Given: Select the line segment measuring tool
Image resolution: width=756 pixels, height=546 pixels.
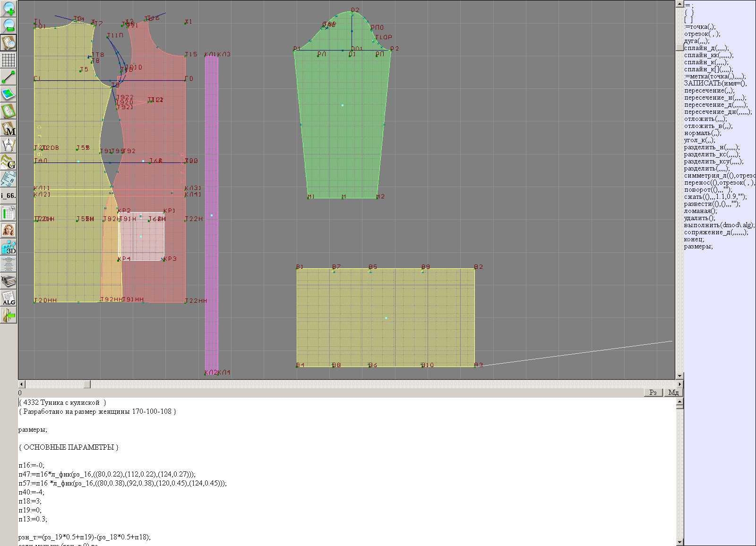Looking at the screenshot, I should [x=9, y=77].
